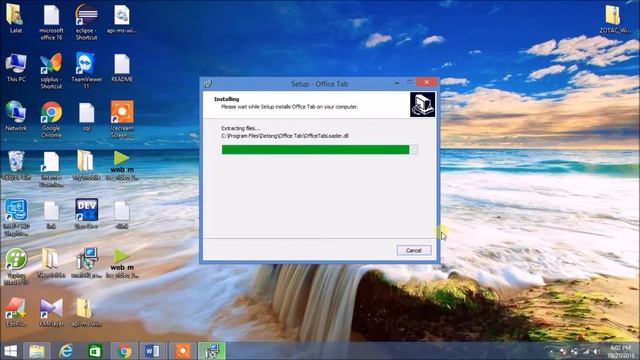
Task: Select the README file on desktop
Action: coord(122,68)
